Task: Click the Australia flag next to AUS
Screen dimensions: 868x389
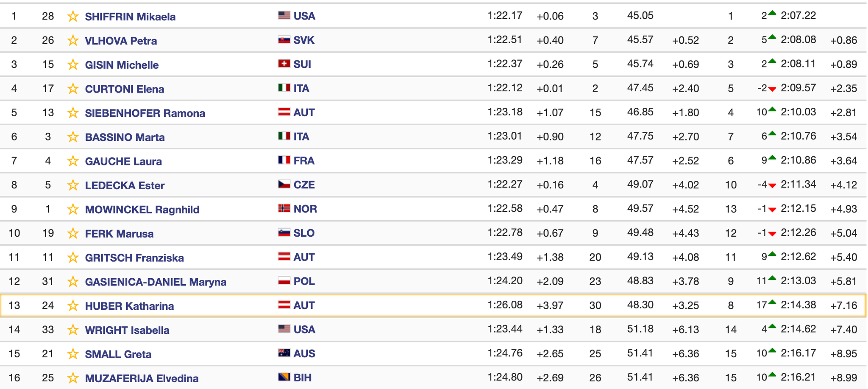Action: coord(284,353)
